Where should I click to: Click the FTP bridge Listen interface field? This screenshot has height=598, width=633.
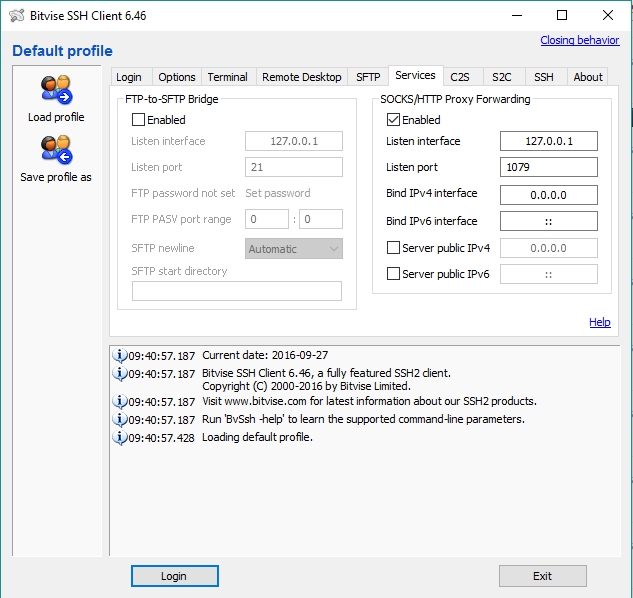[294, 141]
